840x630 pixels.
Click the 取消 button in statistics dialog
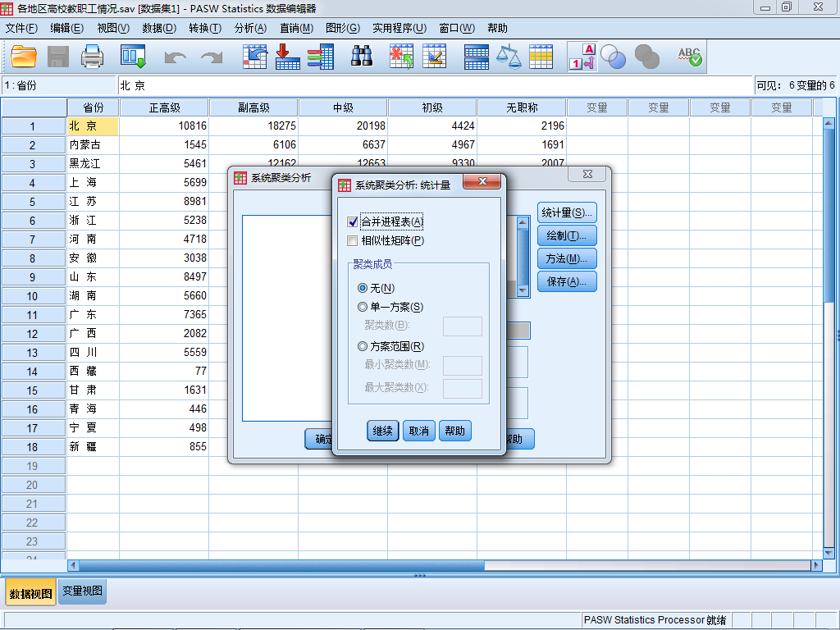click(x=418, y=431)
